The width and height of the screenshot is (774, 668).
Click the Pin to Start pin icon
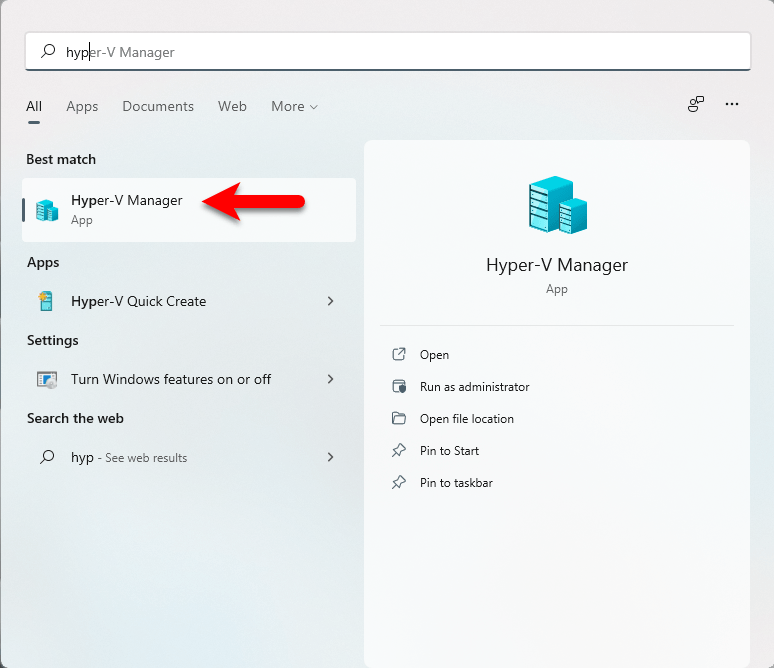coord(399,450)
